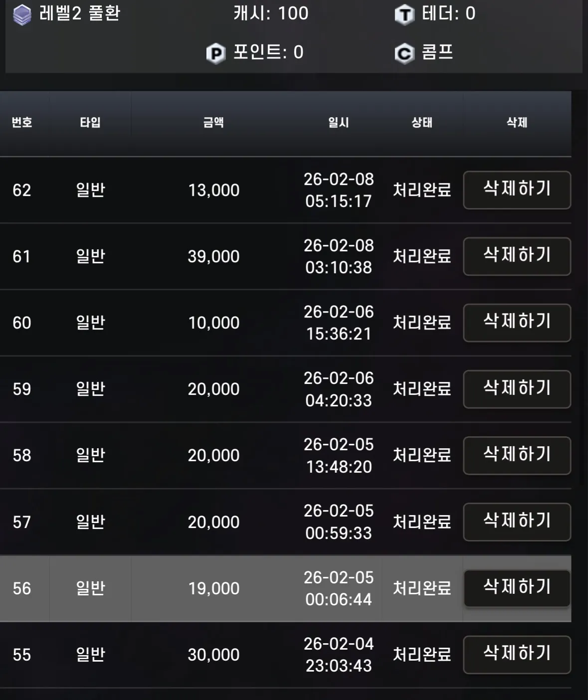
Task: Select the 테더: 0 balance label
Action: tap(449, 13)
